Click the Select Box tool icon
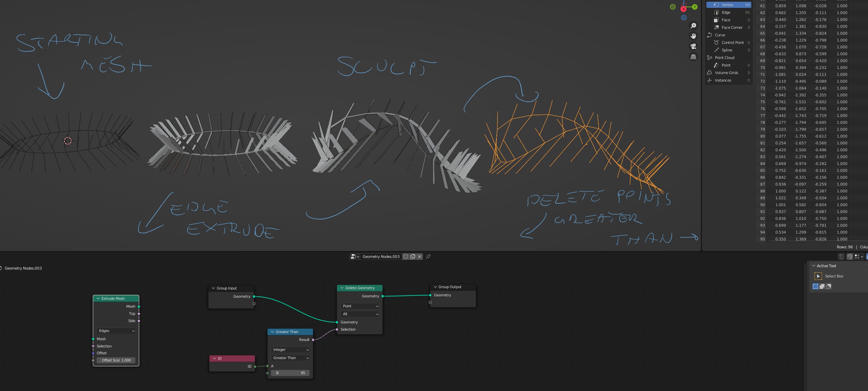Image resolution: width=868 pixels, height=391 pixels. click(818, 276)
